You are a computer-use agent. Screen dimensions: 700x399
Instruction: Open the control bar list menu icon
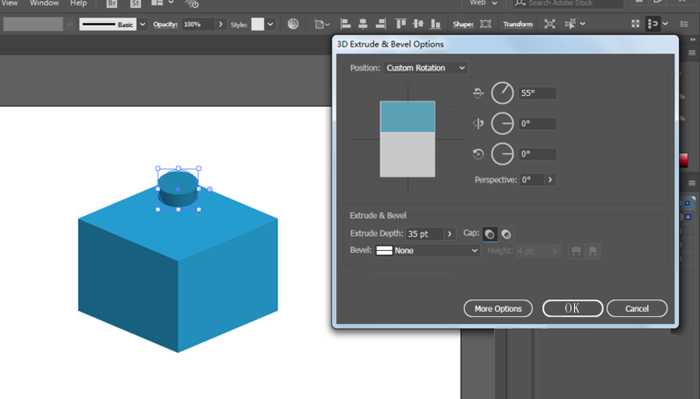[684, 24]
